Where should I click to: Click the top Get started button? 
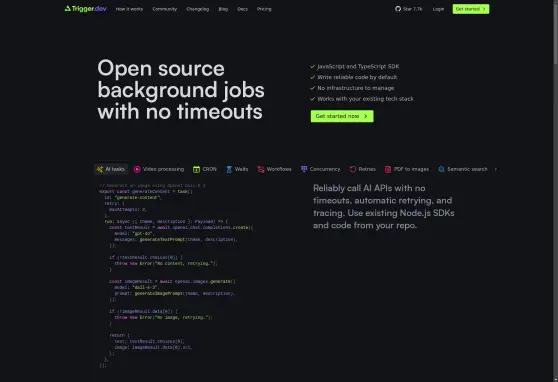tap(471, 9)
